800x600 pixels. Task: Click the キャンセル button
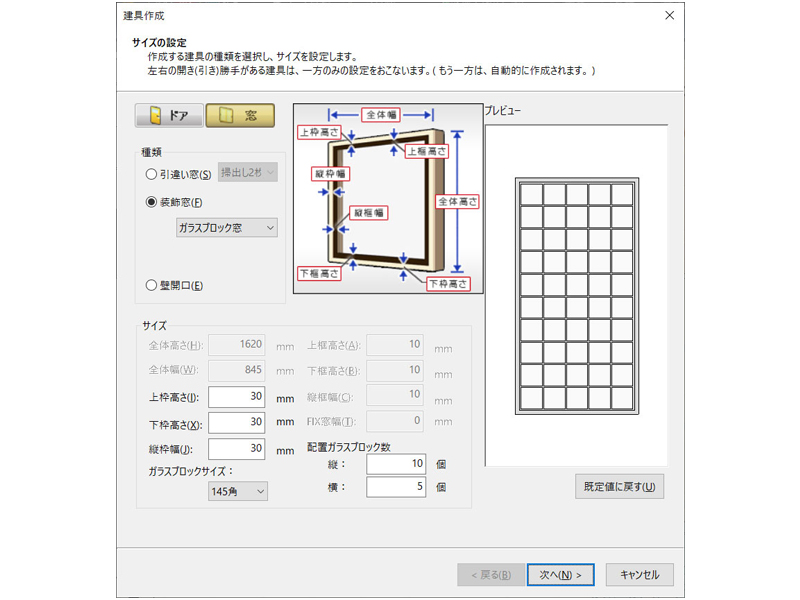point(639,575)
